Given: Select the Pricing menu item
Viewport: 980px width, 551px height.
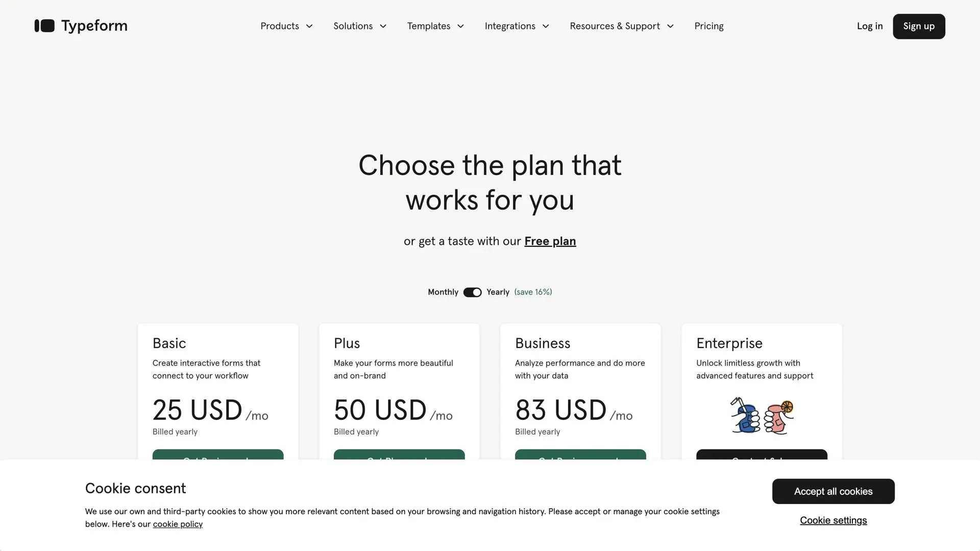Looking at the screenshot, I should click(708, 26).
